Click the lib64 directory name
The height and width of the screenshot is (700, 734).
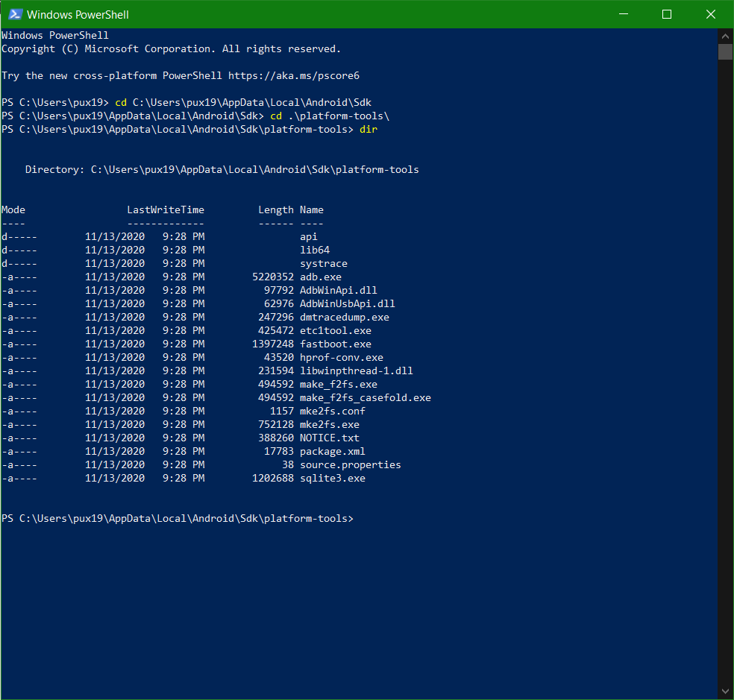pos(315,250)
